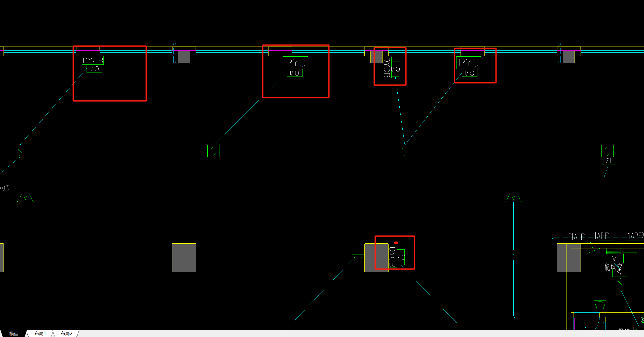The image size is (644, 337).
Task: Select the right speaker symbol on dashed line
Action: click(x=513, y=198)
